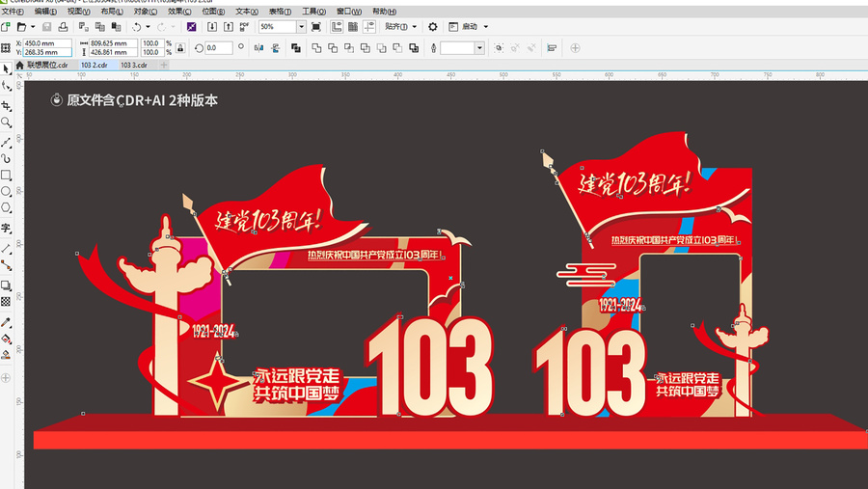868x489 pixels.
Task: Click the Full-screen preview icon
Action: pyautogui.click(x=316, y=27)
